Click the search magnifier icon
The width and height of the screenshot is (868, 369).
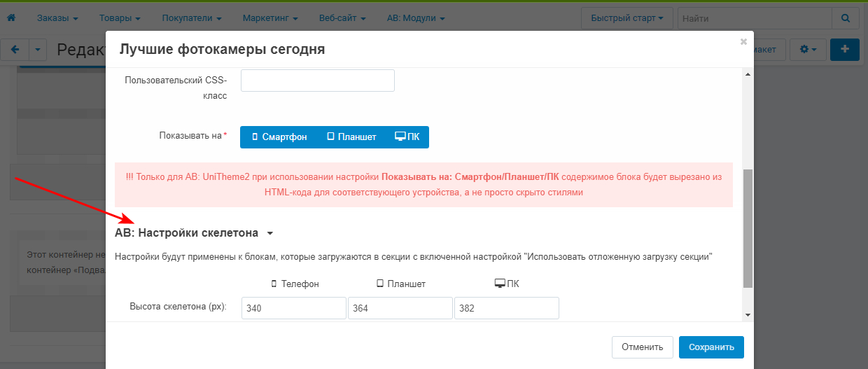846,18
